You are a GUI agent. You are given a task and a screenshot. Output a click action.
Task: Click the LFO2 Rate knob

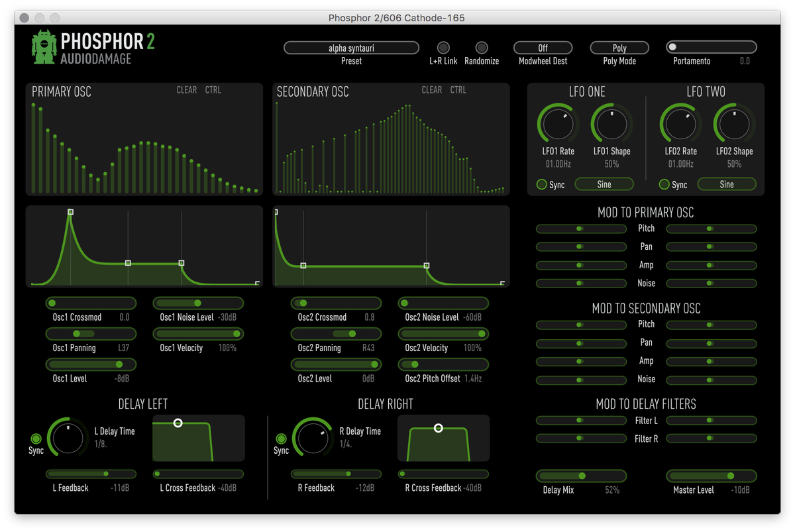(680, 124)
